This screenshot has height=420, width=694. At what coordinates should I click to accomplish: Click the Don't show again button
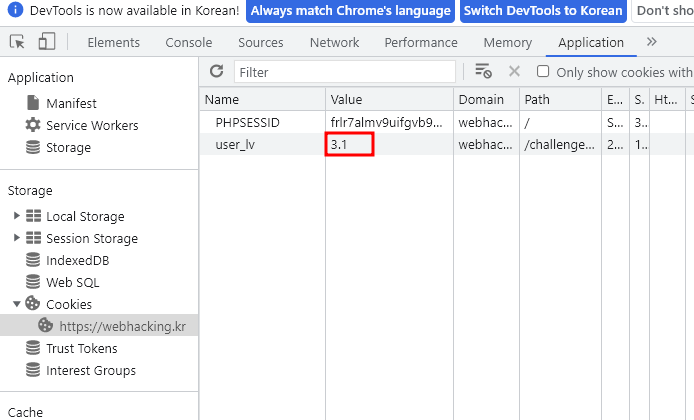(x=663, y=11)
